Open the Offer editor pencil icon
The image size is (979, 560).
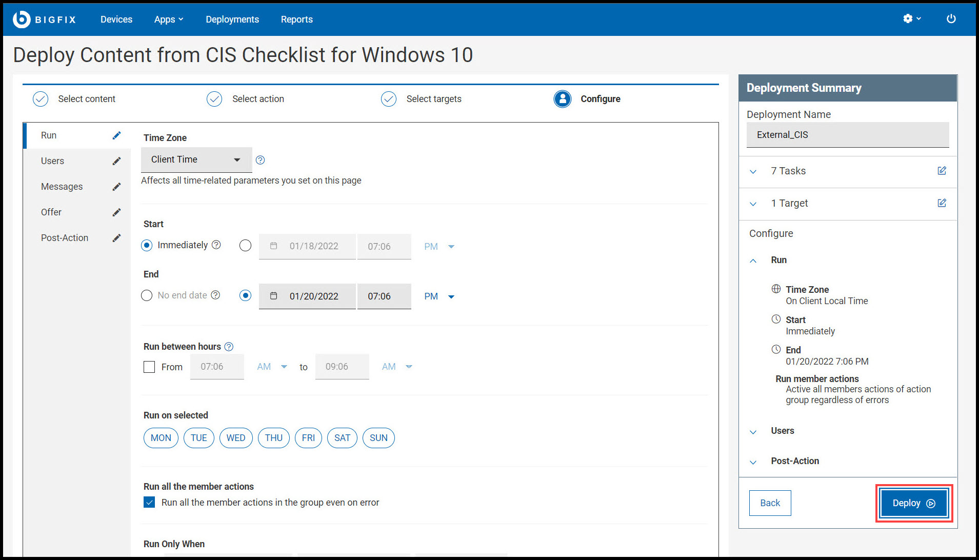(117, 212)
